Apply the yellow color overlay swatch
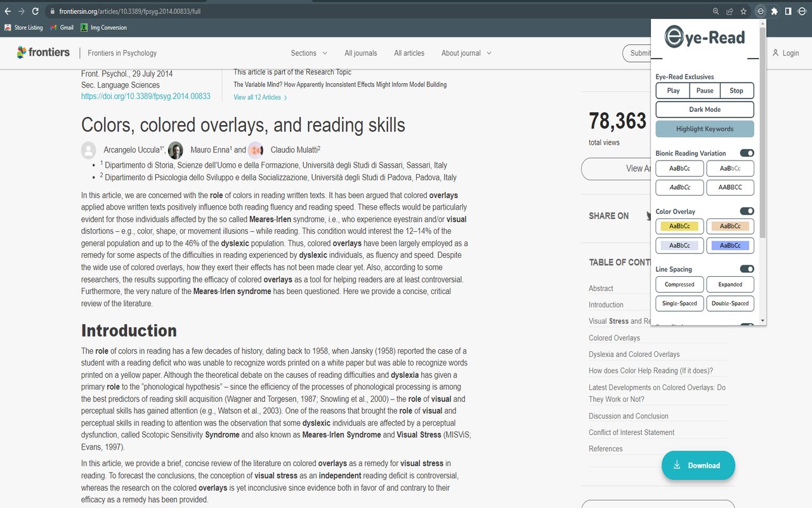 679,226
